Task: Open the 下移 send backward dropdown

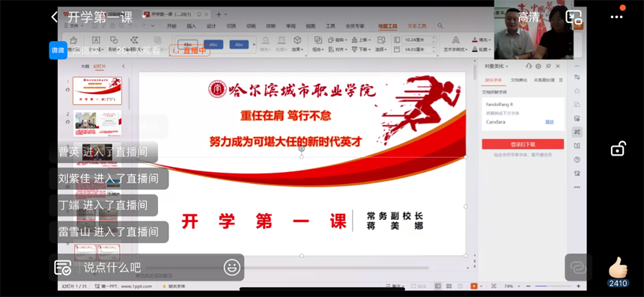Action: point(362,49)
